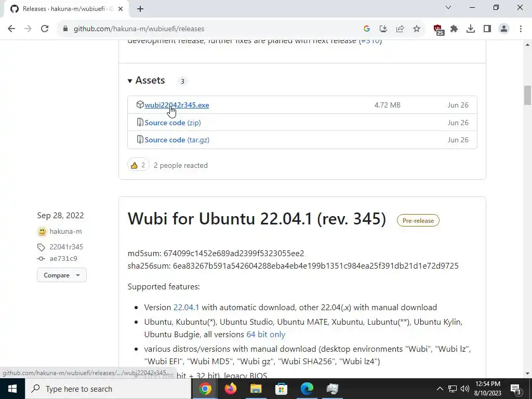Open the Extensions puzzle icon

454,29
